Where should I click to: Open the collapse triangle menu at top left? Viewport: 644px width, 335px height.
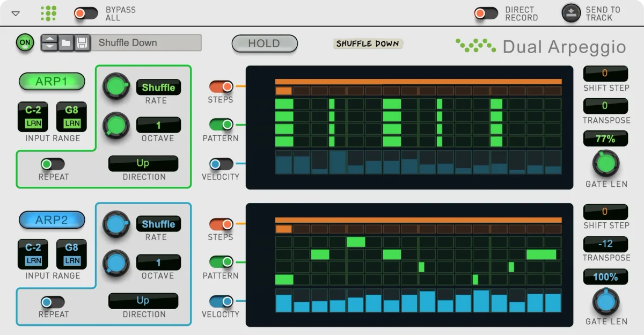16,13
